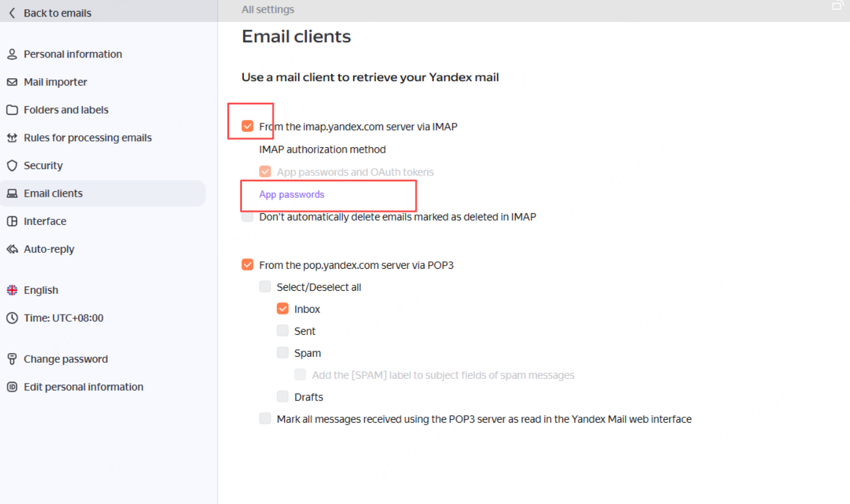Open the App passwords link
850x504 pixels.
291,195
